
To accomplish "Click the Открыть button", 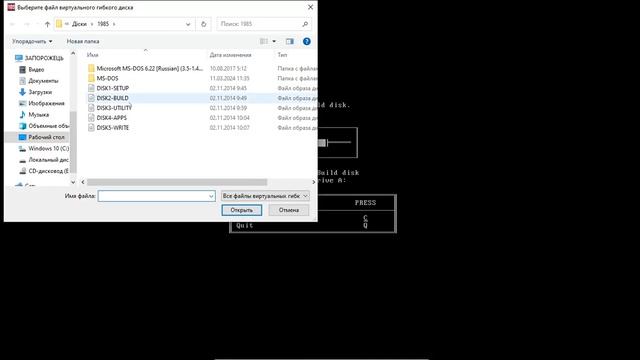I will pos(242,210).
